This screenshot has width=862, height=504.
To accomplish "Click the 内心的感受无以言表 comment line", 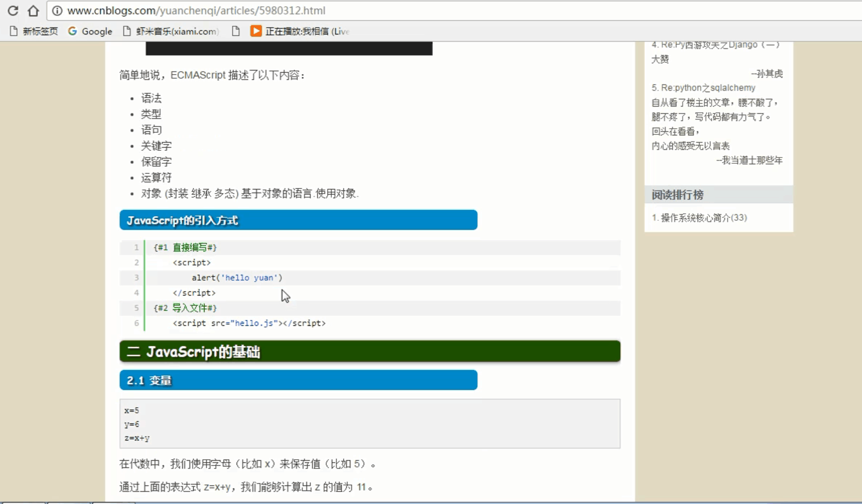I will click(x=690, y=146).
